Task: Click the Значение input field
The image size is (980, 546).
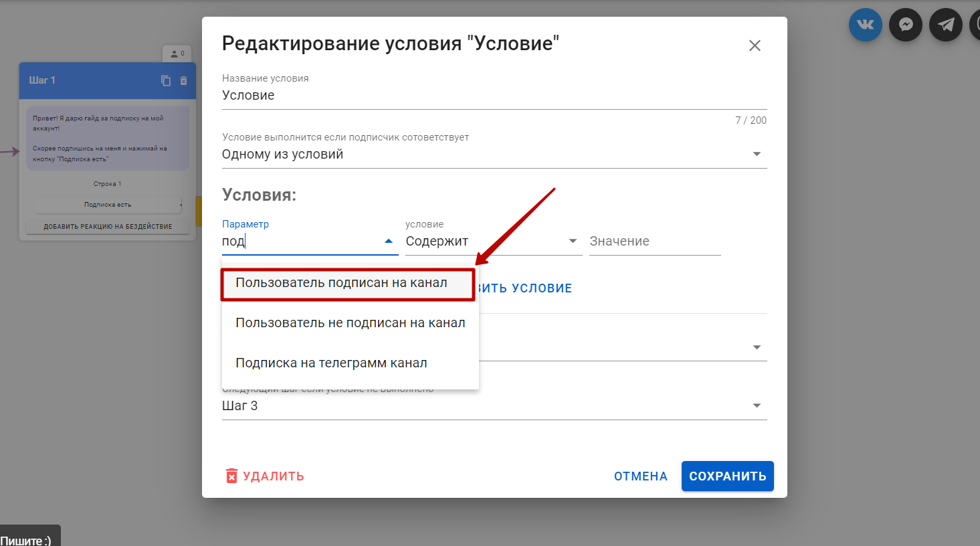Action: point(654,242)
